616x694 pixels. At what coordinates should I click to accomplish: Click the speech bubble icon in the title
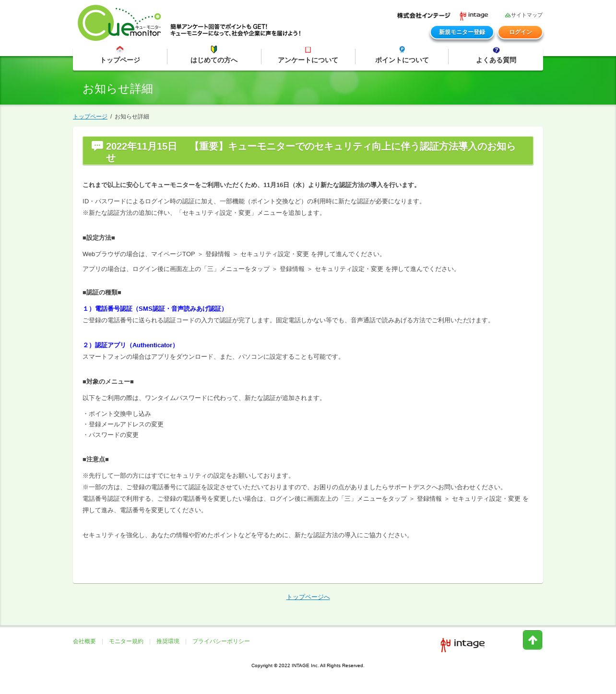pyautogui.click(x=97, y=145)
